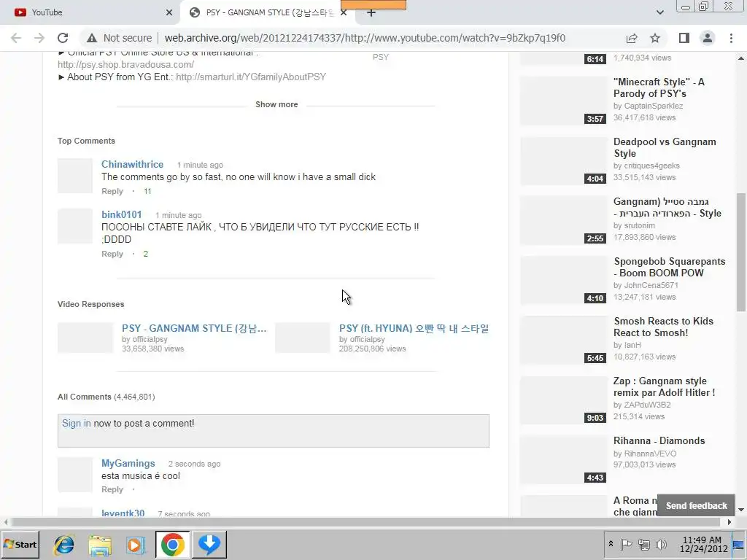
Task: Open Windows Media Player taskbar icon
Action: [x=136, y=544]
